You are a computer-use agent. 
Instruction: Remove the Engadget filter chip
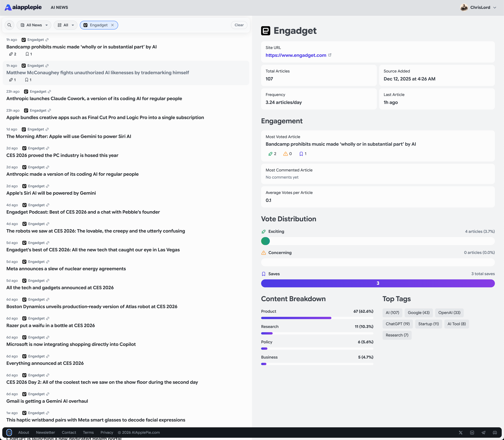(x=112, y=25)
